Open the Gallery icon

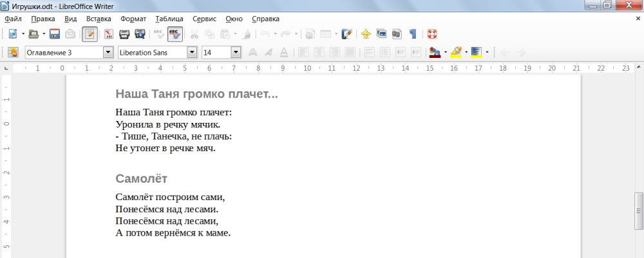(381, 34)
